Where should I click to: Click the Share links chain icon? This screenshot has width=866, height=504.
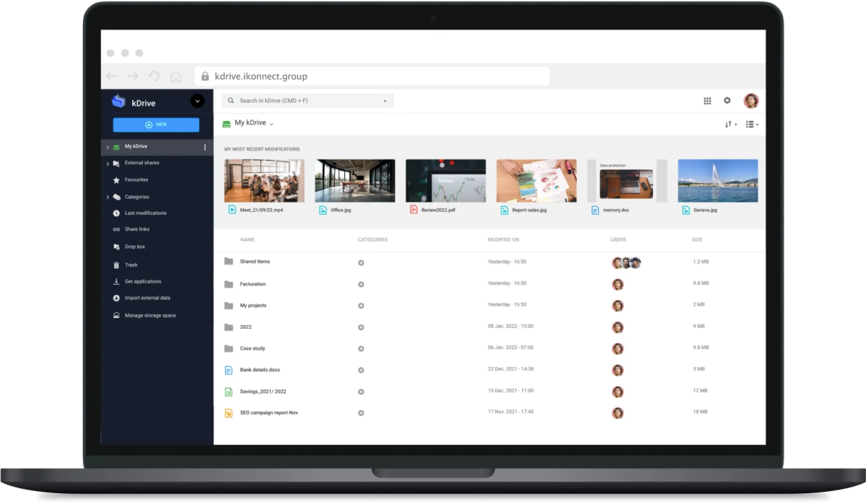(116, 229)
